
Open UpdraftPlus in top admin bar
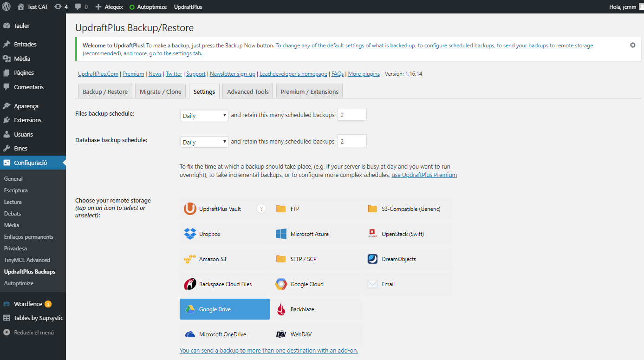[188, 7]
